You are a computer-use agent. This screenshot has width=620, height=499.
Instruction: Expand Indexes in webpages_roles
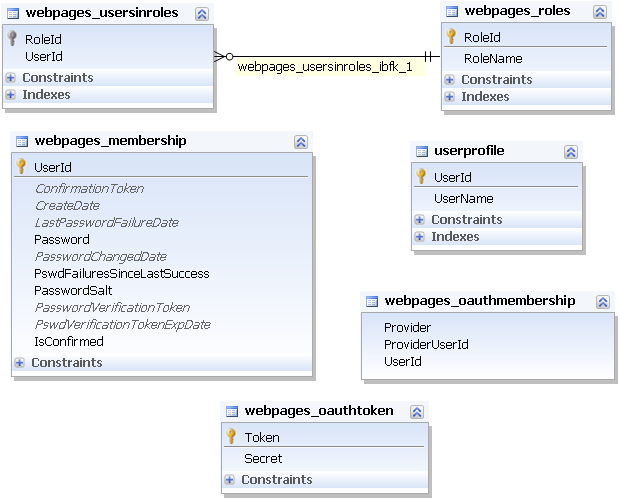(450, 97)
